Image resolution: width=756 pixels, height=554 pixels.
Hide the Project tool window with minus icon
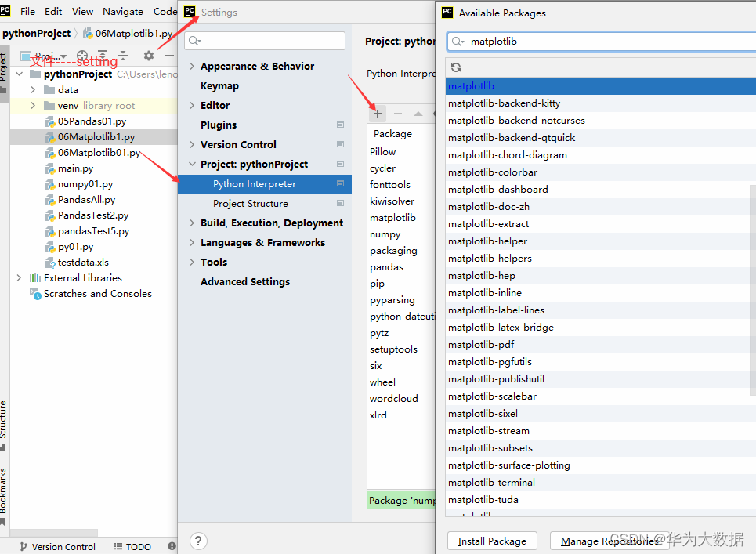coord(168,56)
